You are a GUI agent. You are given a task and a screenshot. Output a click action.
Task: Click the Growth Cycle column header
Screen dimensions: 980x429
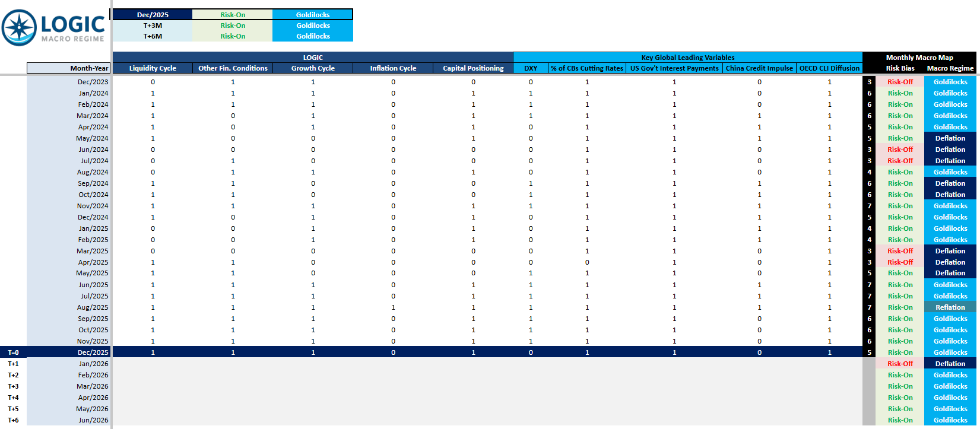[313, 68]
